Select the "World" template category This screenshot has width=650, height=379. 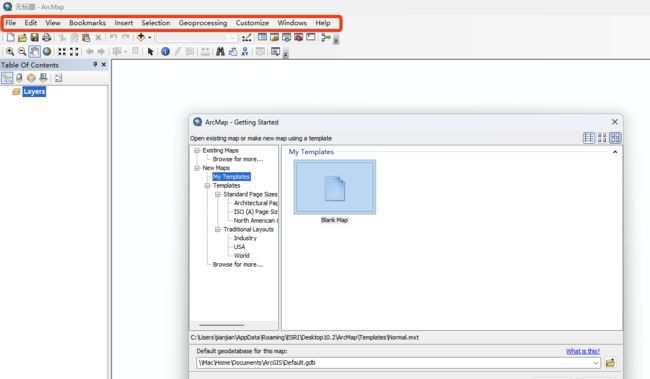click(242, 255)
